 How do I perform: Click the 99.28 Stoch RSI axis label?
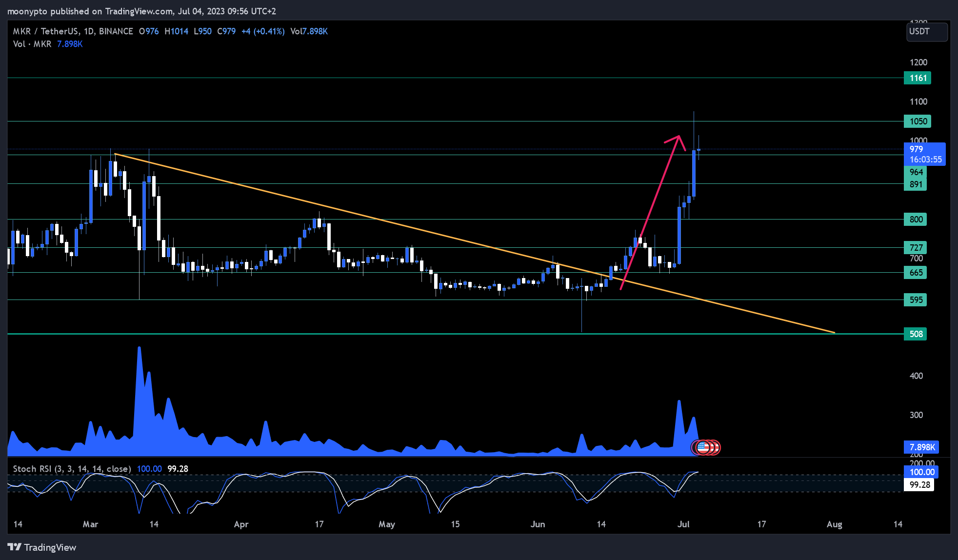pyautogui.click(x=919, y=485)
